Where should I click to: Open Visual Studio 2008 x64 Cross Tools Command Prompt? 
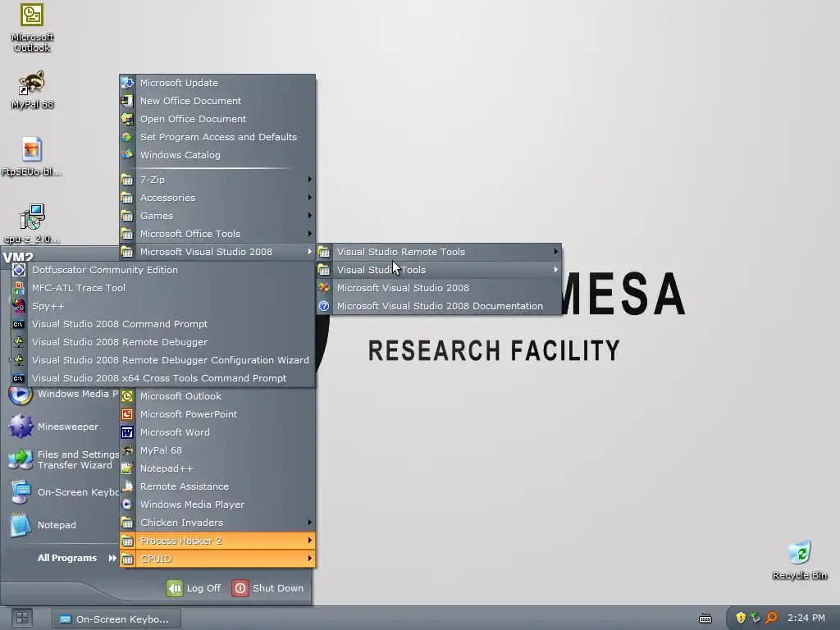pyautogui.click(x=163, y=378)
